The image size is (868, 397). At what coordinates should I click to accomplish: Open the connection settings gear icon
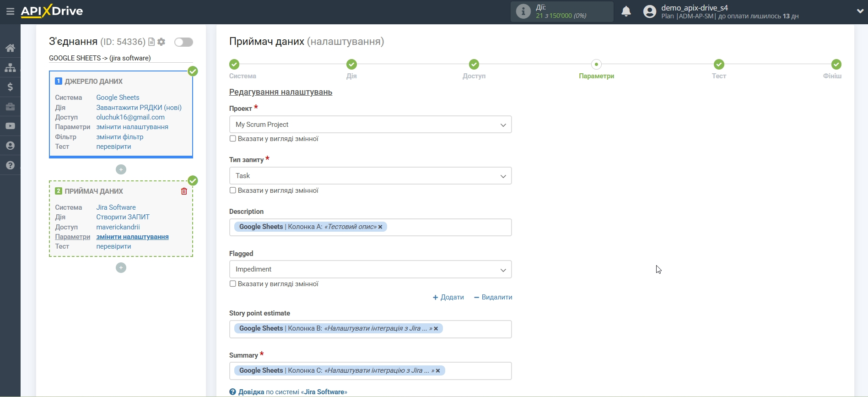(161, 42)
